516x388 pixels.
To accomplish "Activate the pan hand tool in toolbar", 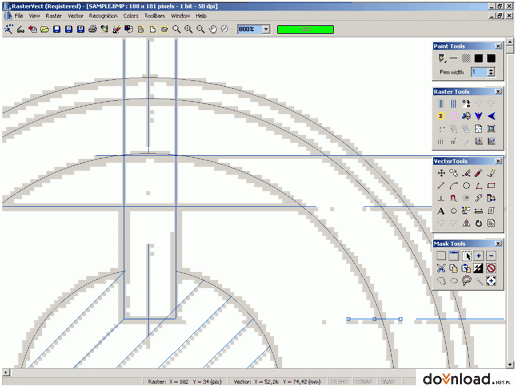I will 213,29.
